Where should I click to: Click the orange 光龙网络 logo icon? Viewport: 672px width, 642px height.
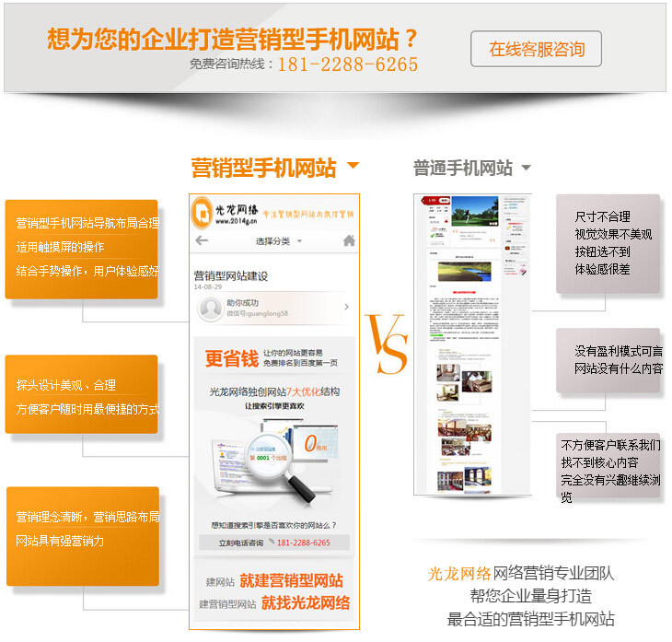coord(201,214)
